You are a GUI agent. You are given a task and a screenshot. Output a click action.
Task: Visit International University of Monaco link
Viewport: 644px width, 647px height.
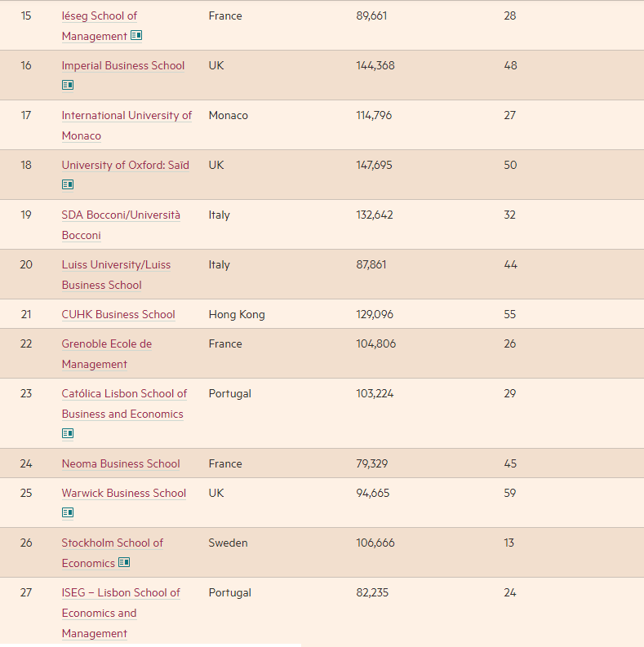pyautogui.click(x=127, y=126)
